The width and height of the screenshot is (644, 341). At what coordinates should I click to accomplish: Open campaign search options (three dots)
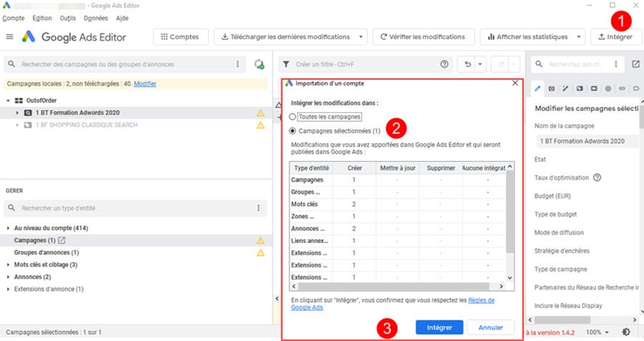pos(238,64)
